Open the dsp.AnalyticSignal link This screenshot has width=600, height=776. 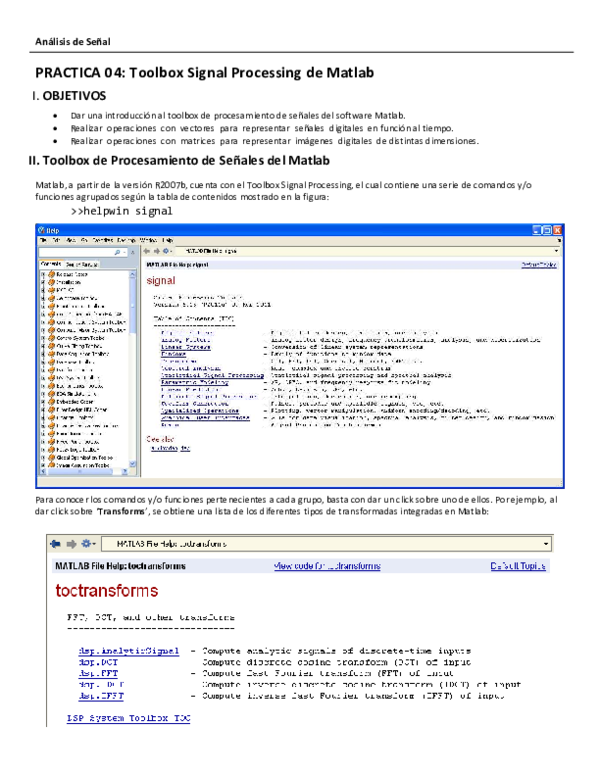coord(129,651)
